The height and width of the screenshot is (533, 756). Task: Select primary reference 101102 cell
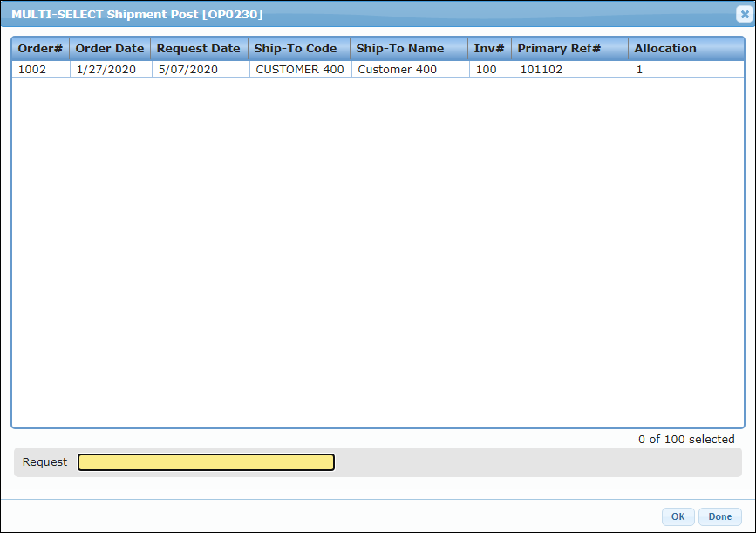(x=541, y=70)
